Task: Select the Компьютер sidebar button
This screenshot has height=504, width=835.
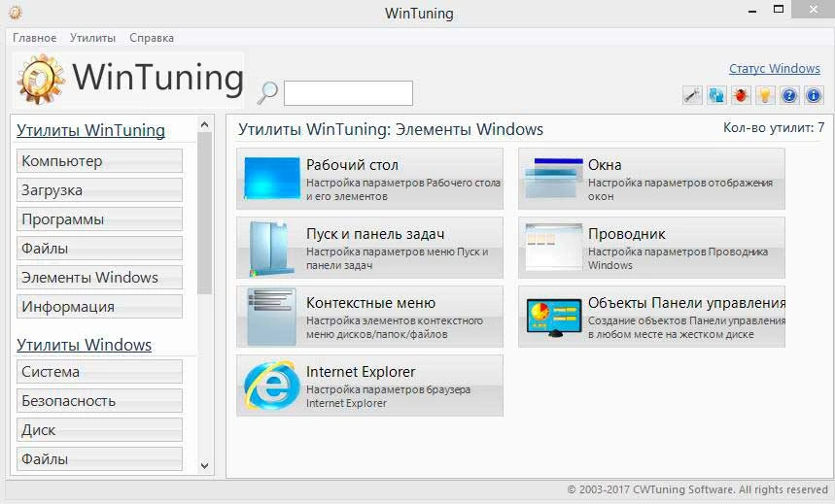Action: click(x=99, y=161)
